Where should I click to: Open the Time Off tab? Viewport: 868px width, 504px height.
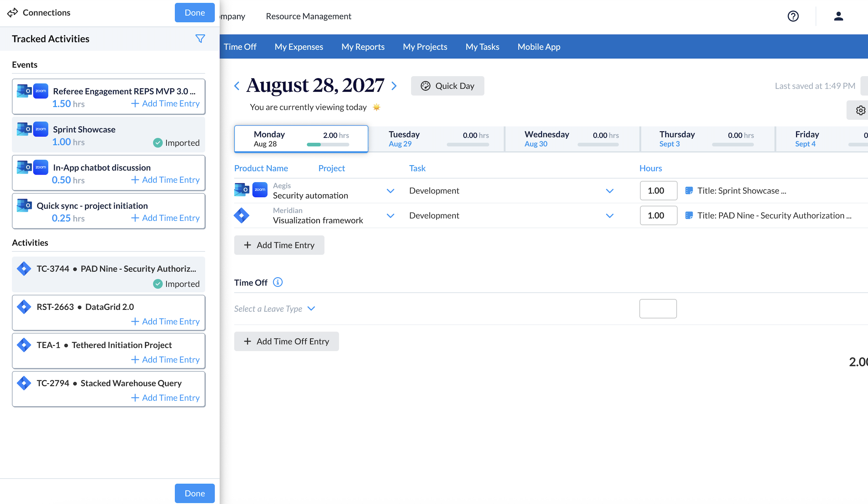pyautogui.click(x=240, y=47)
